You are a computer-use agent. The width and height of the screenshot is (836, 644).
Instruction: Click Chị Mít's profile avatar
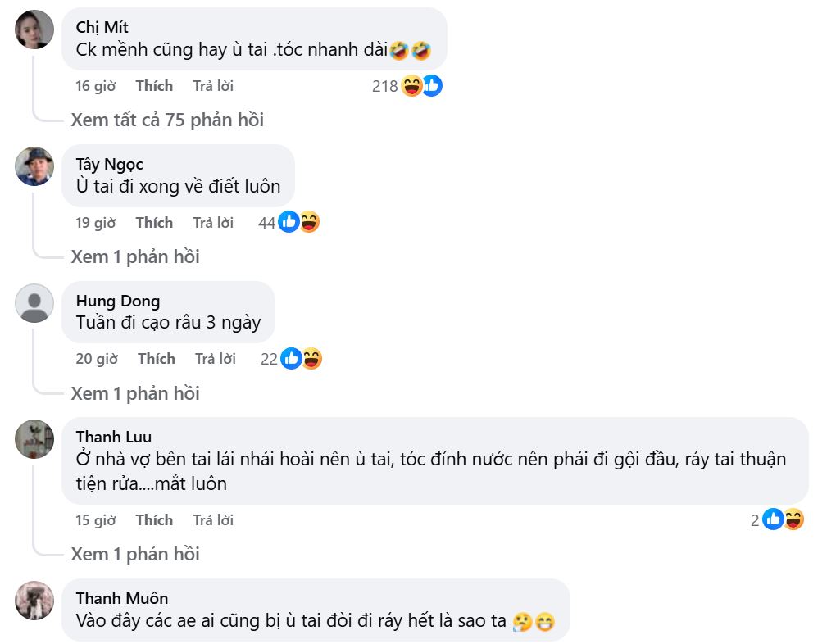tap(34, 29)
